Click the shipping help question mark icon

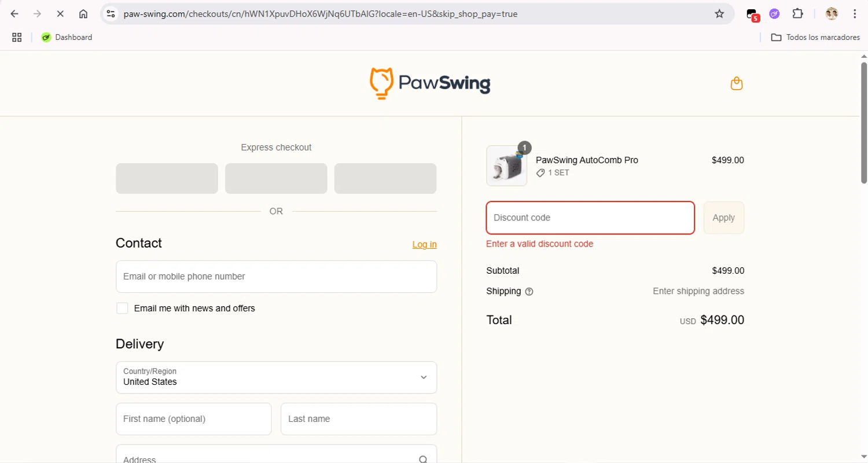point(529,292)
